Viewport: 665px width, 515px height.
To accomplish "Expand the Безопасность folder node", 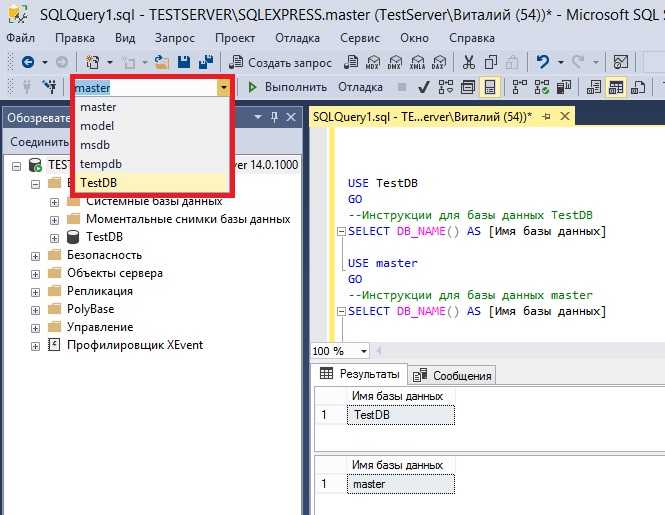I will point(37,255).
